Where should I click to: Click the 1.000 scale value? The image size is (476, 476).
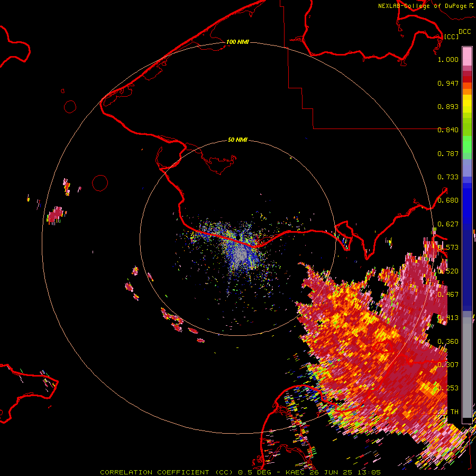(448, 59)
